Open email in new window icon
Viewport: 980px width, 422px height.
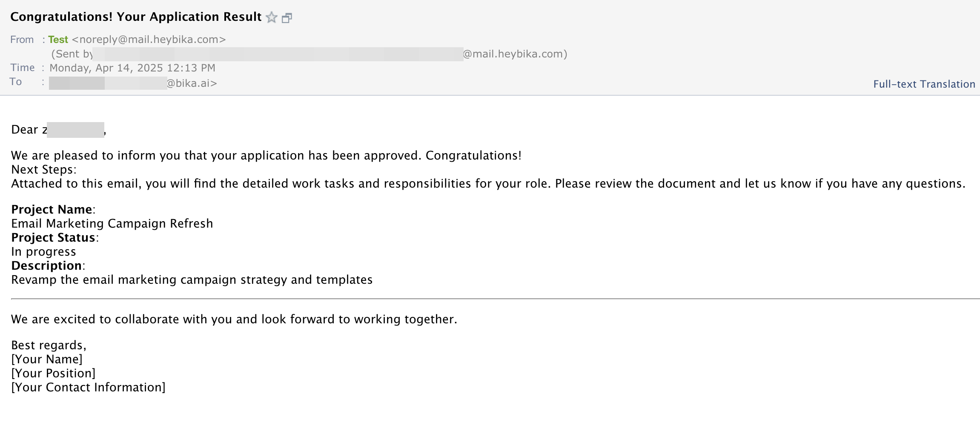coord(287,18)
